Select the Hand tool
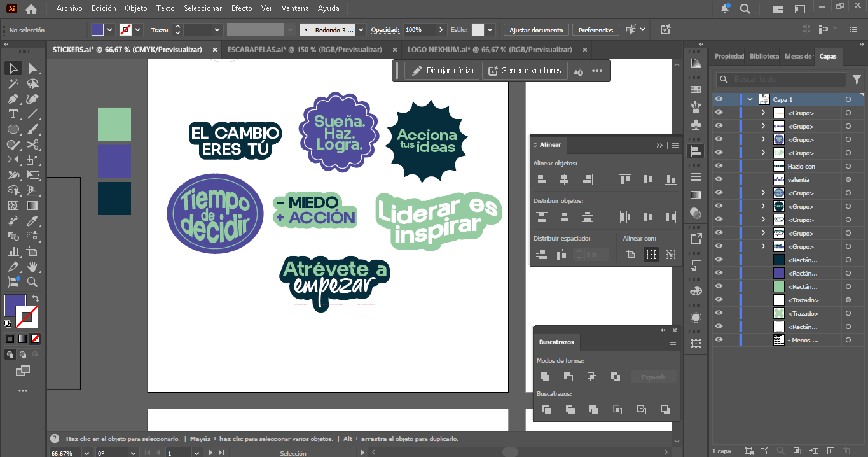Image resolution: width=868 pixels, height=457 pixels. tap(32, 267)
